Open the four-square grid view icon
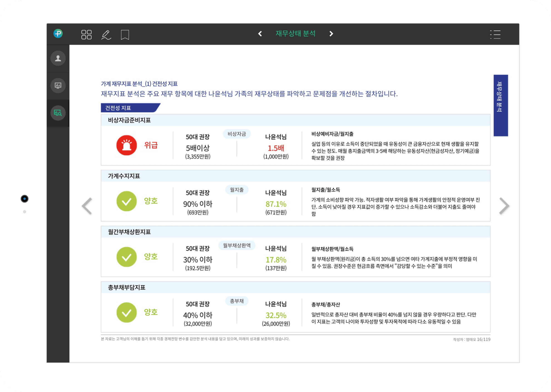This screenshot has height=392, width=551. coord(86,34)
